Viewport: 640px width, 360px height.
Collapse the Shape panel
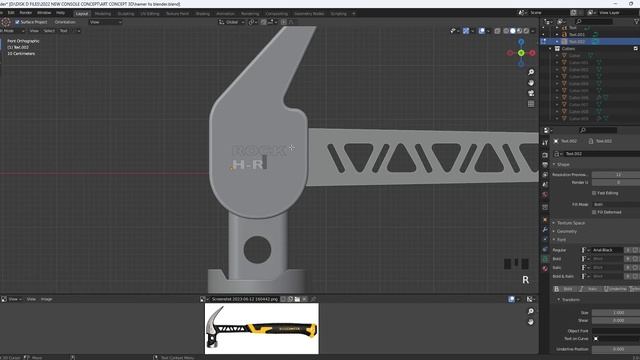click(563, 164)
